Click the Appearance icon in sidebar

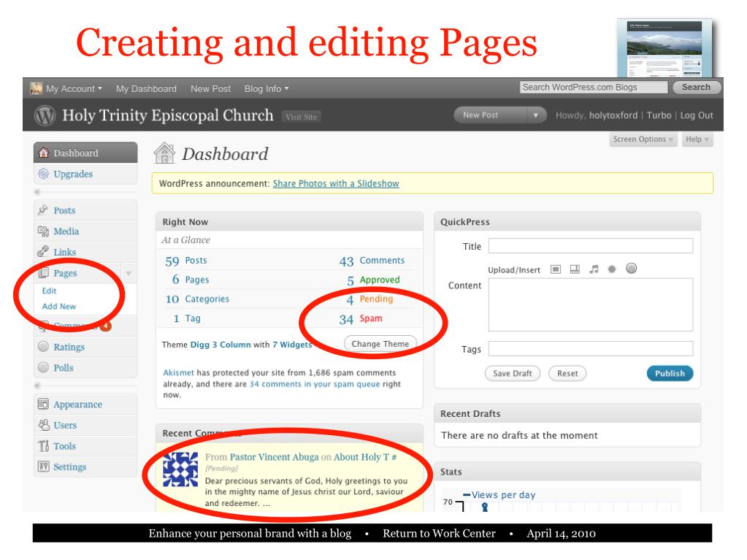(43, 404)
